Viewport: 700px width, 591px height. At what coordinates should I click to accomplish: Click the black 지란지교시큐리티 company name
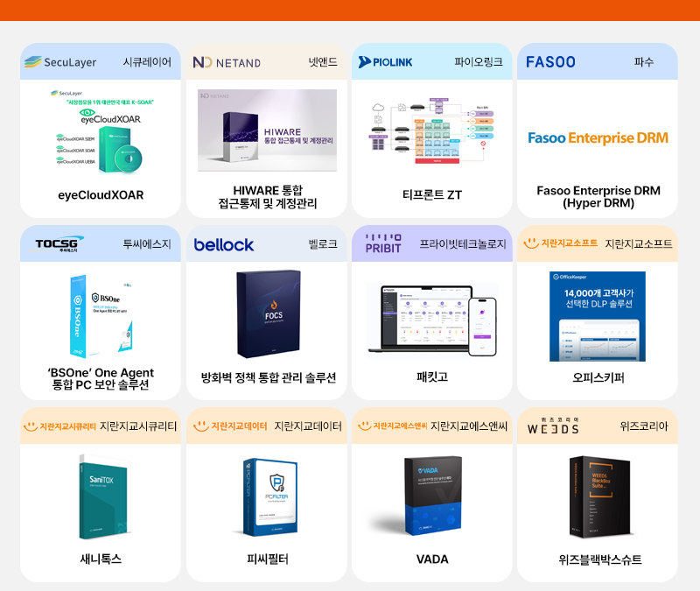(138, 426)
